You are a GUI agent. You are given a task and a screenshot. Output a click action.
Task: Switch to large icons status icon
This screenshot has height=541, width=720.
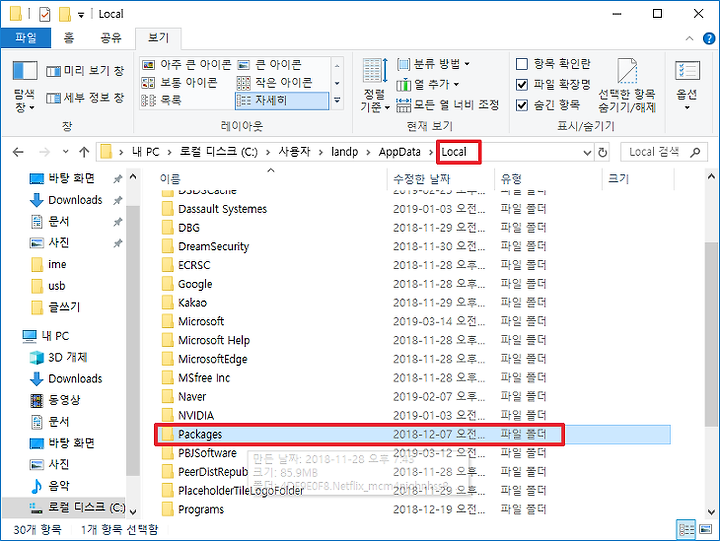[x=705, y=530]
